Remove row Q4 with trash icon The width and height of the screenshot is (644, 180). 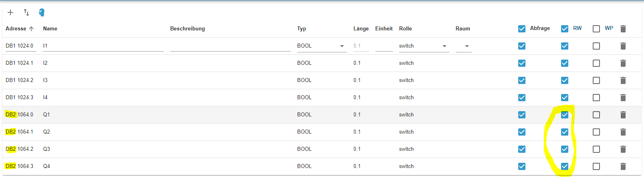click(623, 166)
